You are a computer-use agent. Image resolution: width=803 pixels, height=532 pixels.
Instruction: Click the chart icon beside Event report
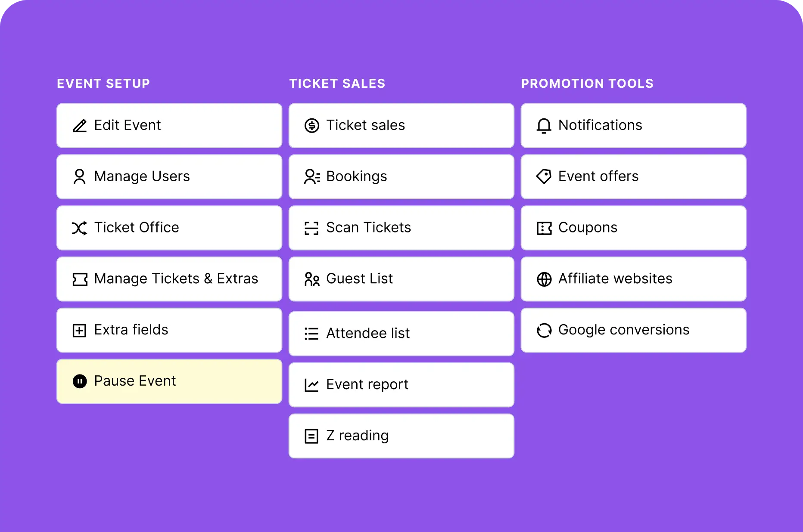click(x=311, y=385)
